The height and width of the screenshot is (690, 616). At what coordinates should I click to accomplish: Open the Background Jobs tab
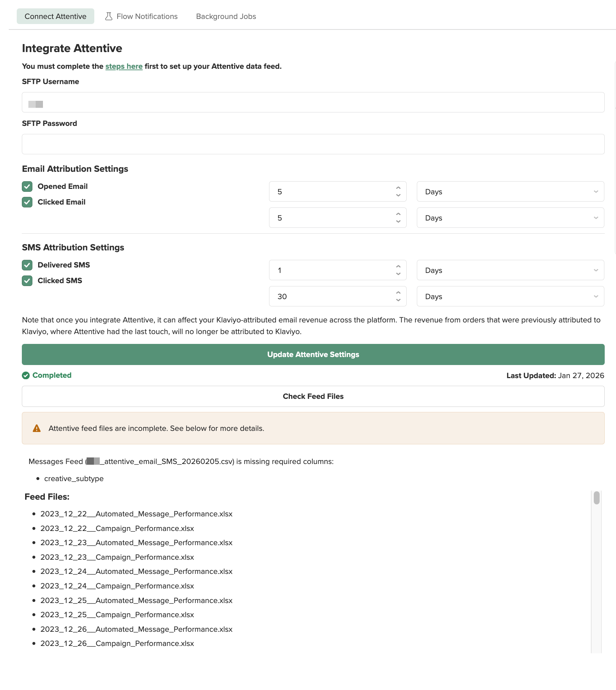click(x=226, y=16)
